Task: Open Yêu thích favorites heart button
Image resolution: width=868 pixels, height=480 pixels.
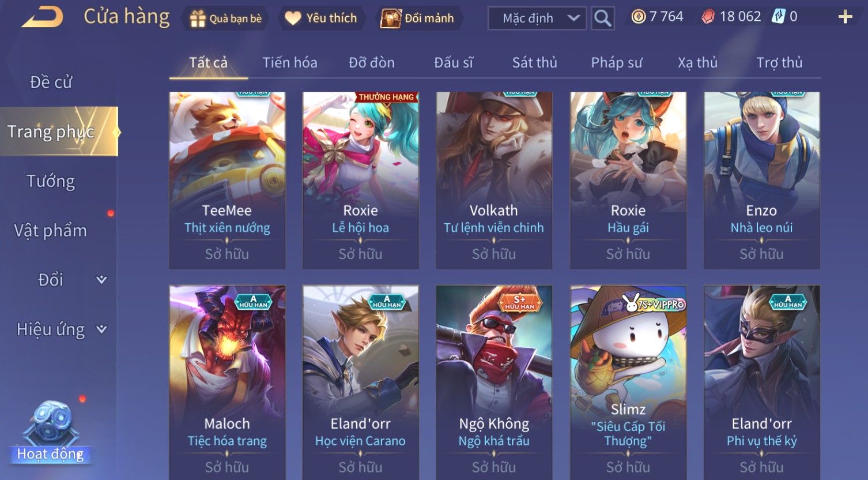Action: pos(322,18)
